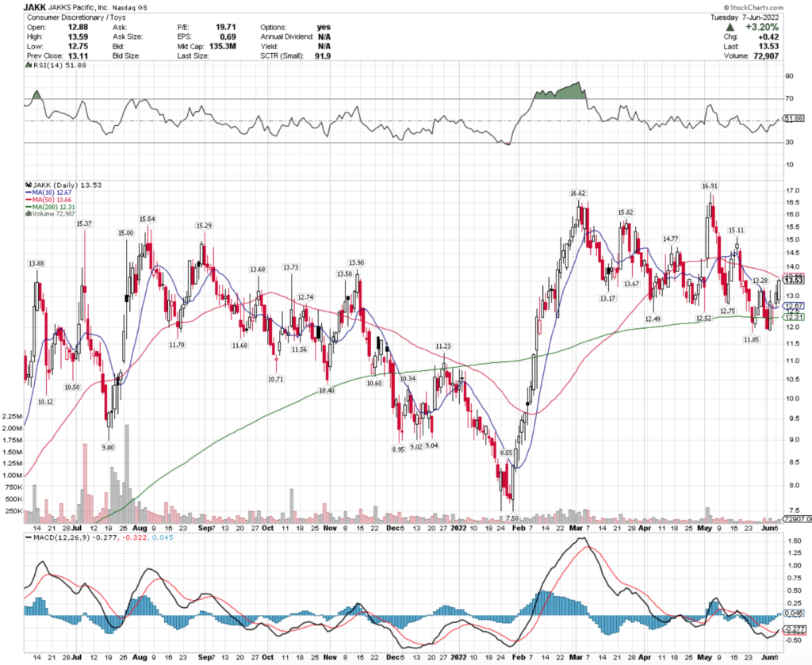Click the JAKK (Daily) 13.53 chart label

[63, 185]
